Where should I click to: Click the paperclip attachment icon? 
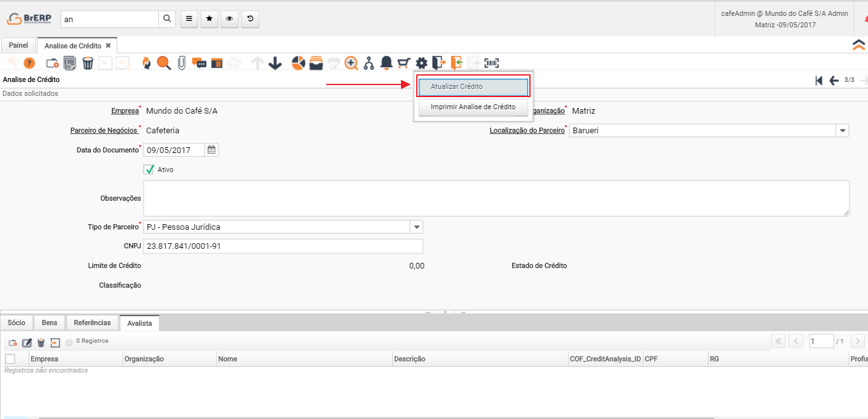(182, 63)
